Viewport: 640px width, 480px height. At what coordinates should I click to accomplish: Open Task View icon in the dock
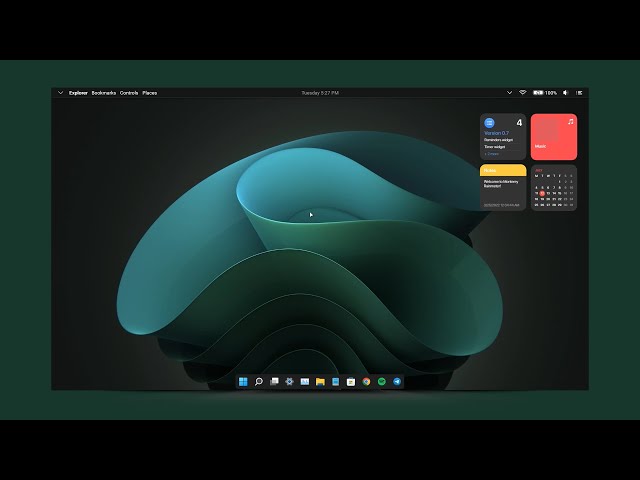[x=274, y=382]
